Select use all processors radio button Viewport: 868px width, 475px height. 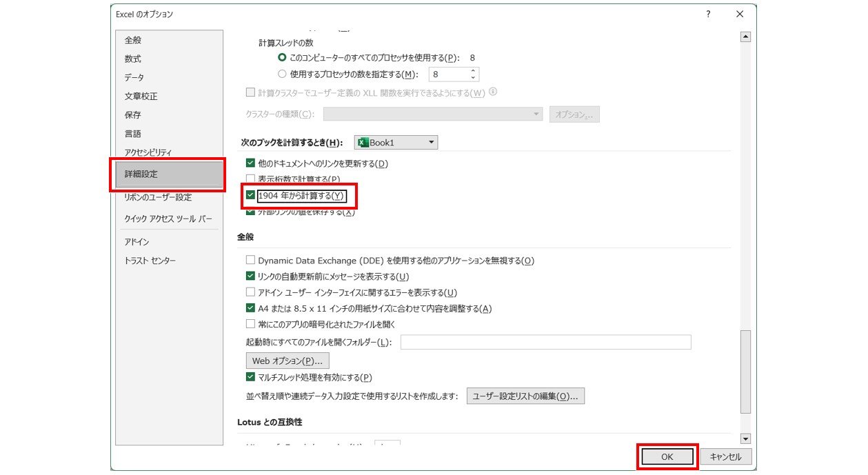click(x=281, y=58)
